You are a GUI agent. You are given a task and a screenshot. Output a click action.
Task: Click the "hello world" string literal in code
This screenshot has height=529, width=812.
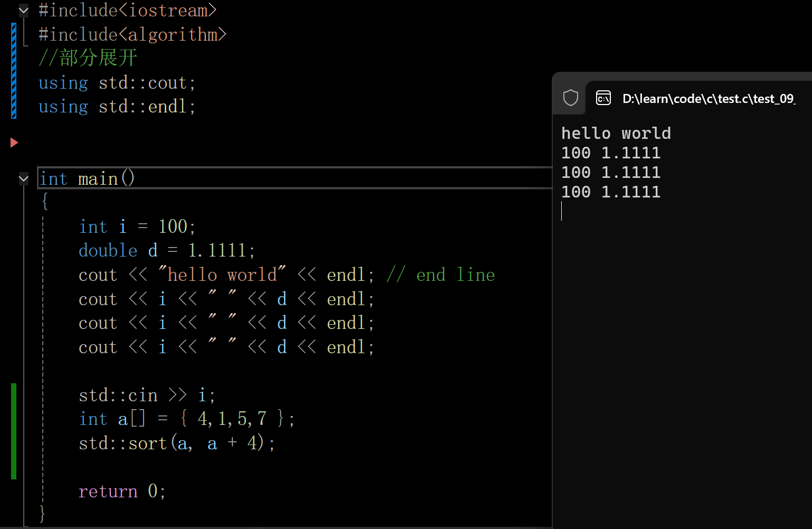tap(222, 275)
